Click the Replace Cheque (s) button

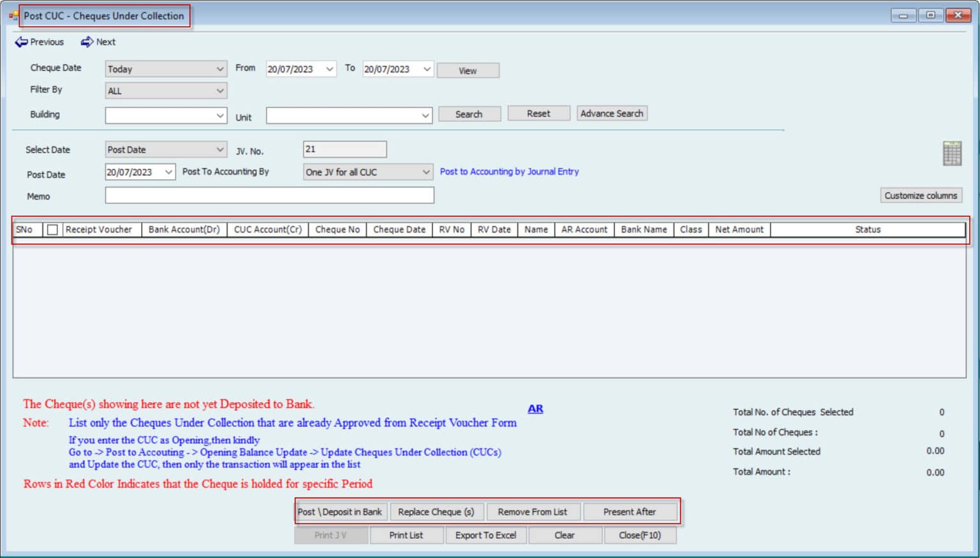436,512
